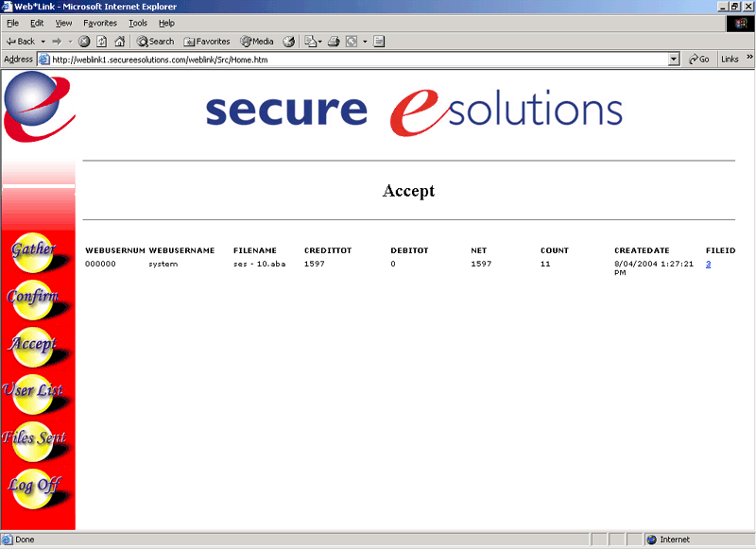This screenshot has width=756, height=549.
Task: Open the View menu
Action: [x=63, y=23]
